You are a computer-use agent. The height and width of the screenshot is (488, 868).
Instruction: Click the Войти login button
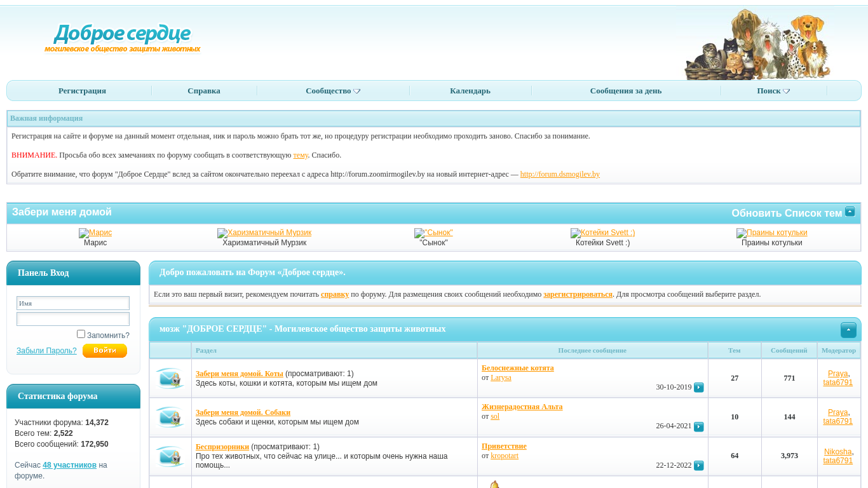(105, 351)
